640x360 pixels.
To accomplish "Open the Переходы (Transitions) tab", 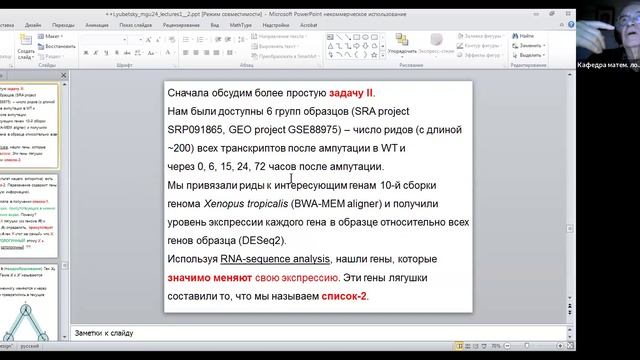I will [x=63, y=25].
